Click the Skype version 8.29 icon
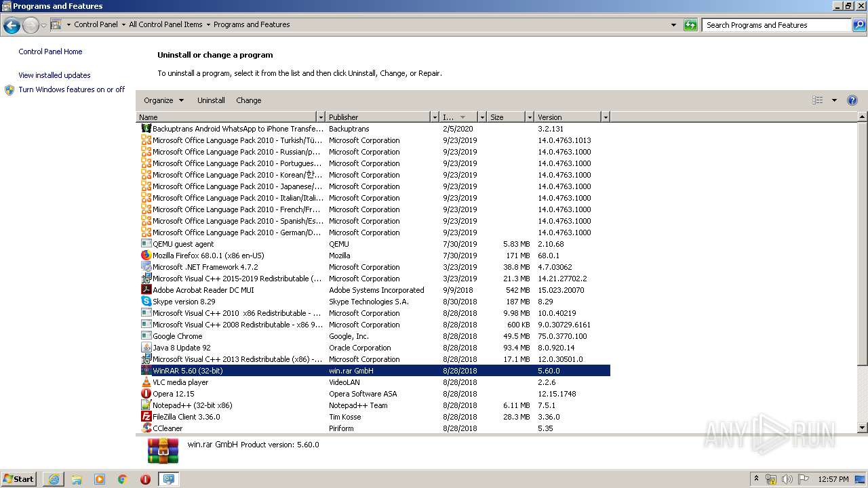Image resolution: width=868 pixels, height=488 pixels. [x=146, y=302]
